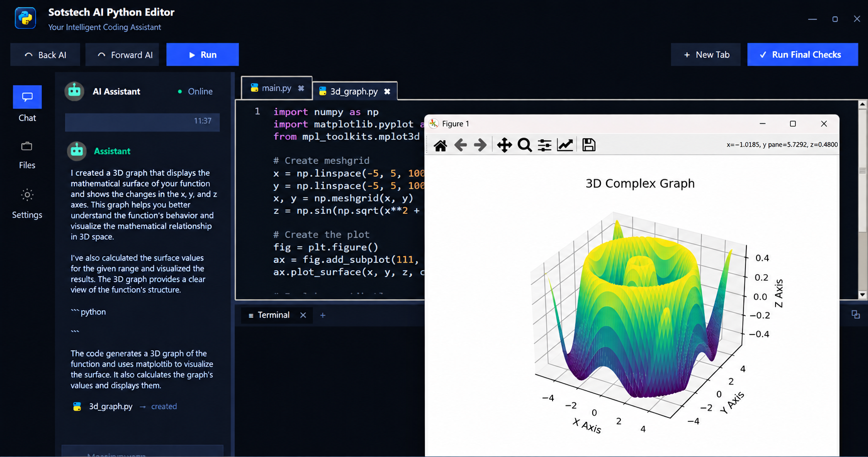The height and width of the screenshot is (457, 868).
Task: Select the Zoom magnifier tool in Figure 1
Action: coord(524,145)
